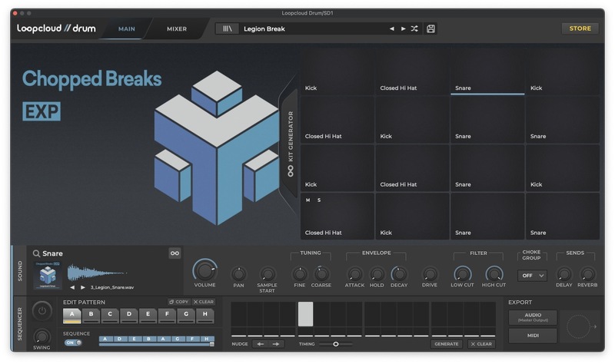The width and height of the screenshot is (615, 364).
Task: Nudge the pattern to the left
Action: 261,344
